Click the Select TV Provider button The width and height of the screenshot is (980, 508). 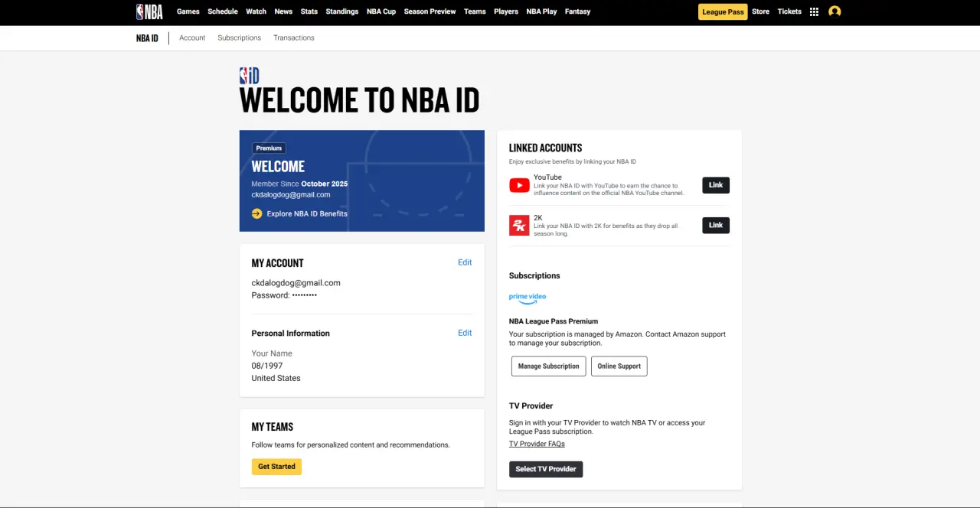(x=546, y=469)
